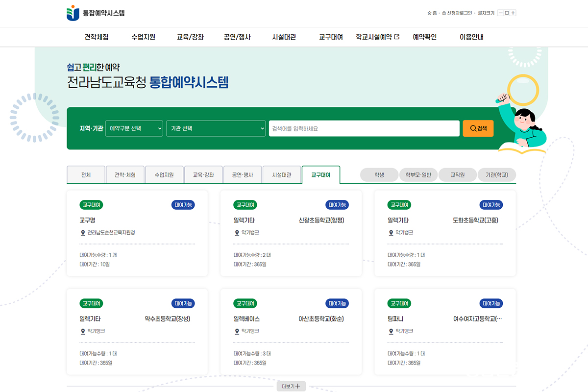Reset font size with the square button
The height and width of the screenshot is (392, 588).
507,13
